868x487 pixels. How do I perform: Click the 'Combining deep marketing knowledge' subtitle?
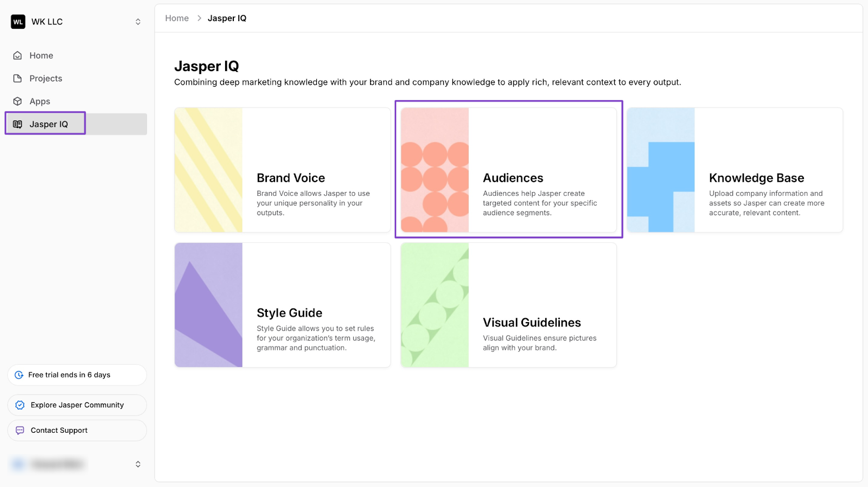(x=427, y=82)
